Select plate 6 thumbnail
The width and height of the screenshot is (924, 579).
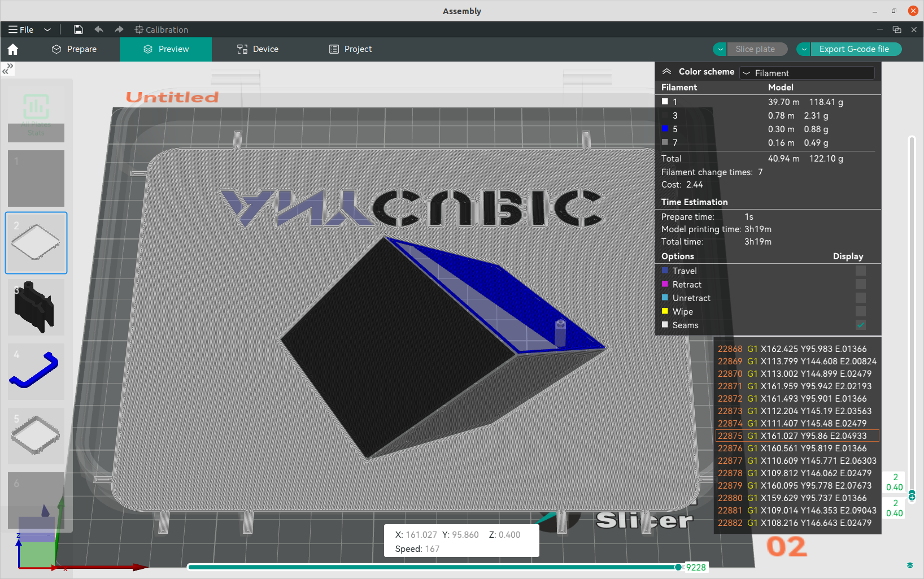(x=36, y=500)
